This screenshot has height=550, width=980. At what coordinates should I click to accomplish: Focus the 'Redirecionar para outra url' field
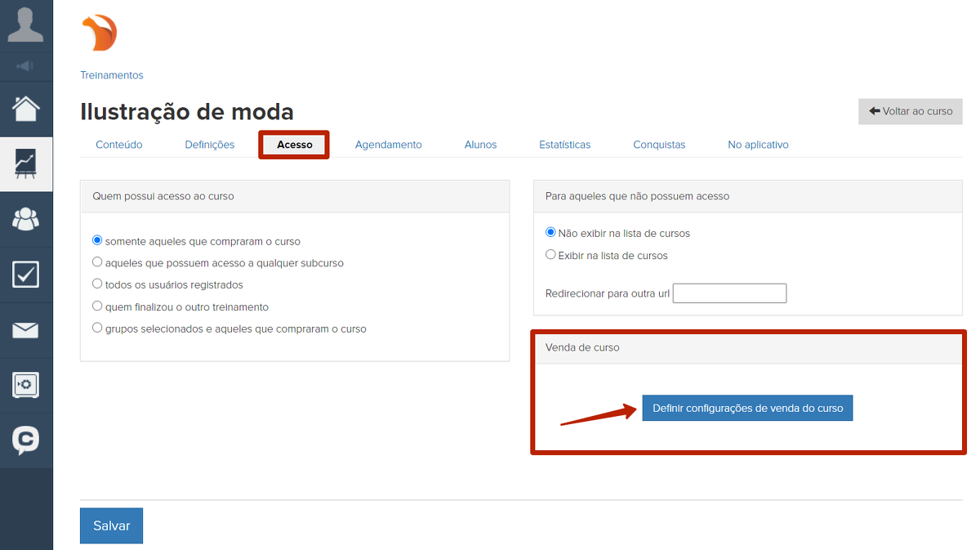point(729,293)
